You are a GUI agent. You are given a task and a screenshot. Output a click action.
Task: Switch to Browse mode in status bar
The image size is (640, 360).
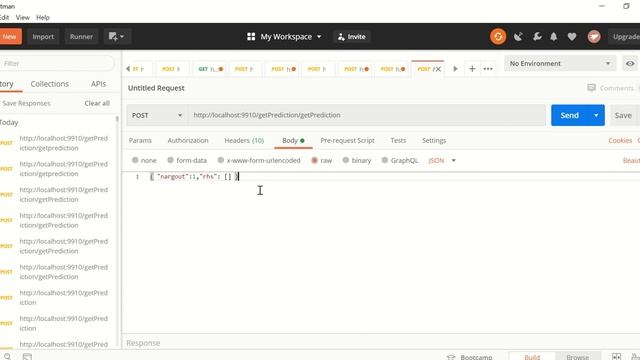tap(578, 357)
